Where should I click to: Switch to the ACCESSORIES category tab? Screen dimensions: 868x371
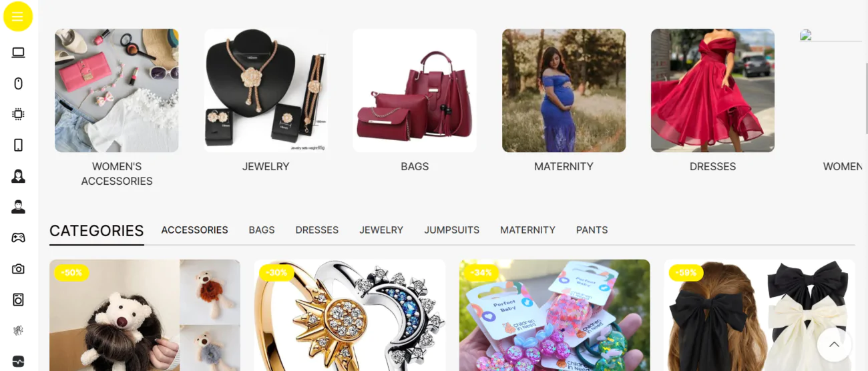[194, 230]
